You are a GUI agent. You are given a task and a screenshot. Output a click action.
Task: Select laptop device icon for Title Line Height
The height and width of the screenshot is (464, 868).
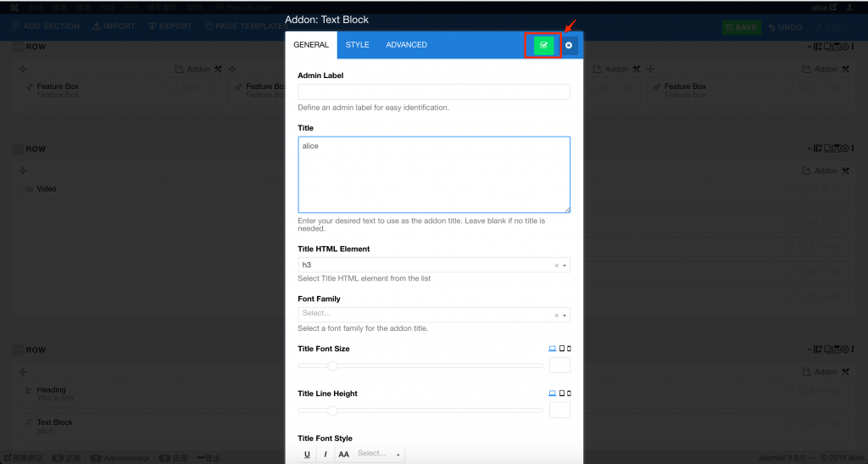point(553,394)
